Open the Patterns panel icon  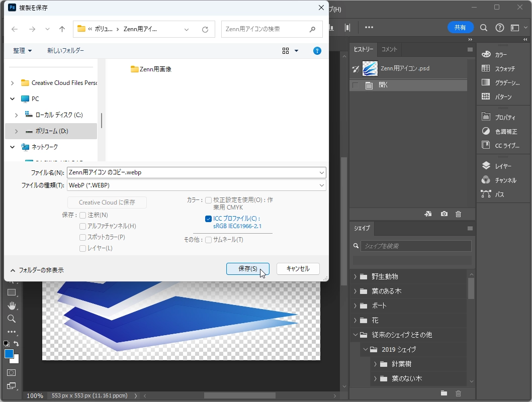486,96
